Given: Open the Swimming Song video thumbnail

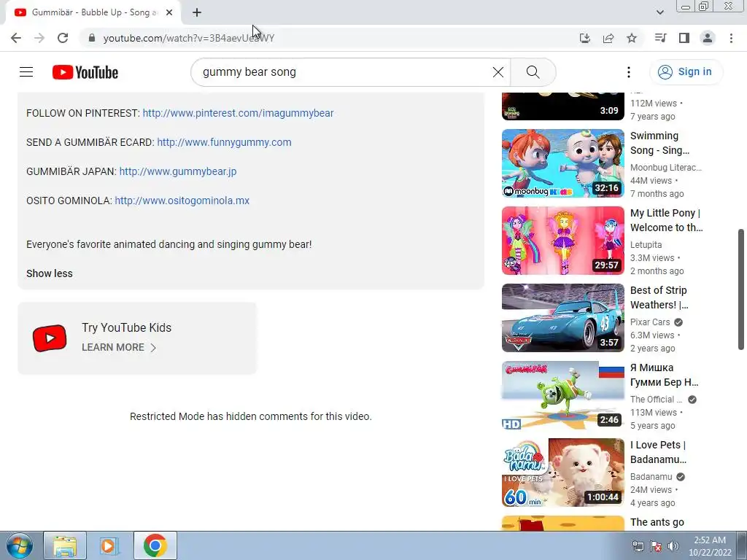Looking at the screenshot, I should (562, 163).
